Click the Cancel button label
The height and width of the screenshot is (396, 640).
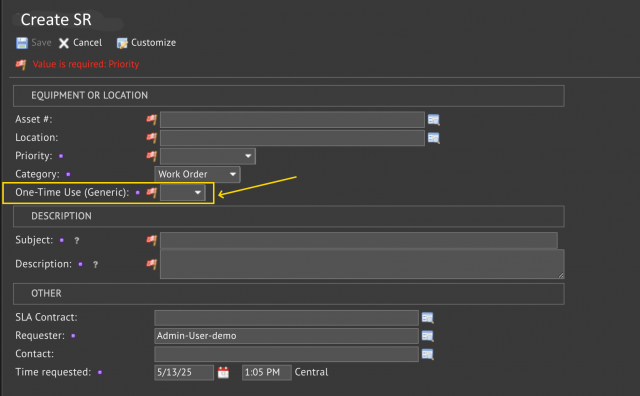(87, 42)
